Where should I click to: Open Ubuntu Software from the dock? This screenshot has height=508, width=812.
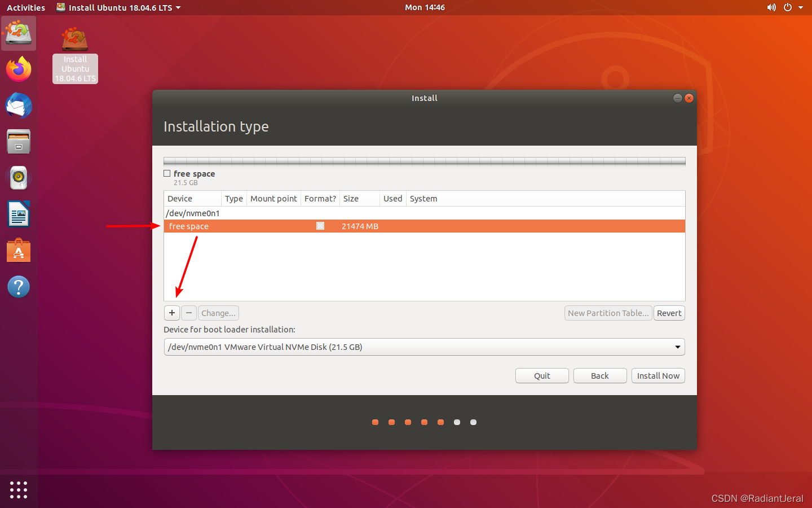[x=19, y=251]
